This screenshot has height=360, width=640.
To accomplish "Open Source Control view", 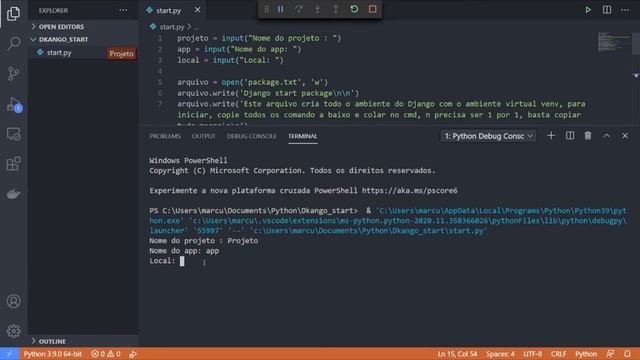I will click(13, 73).
